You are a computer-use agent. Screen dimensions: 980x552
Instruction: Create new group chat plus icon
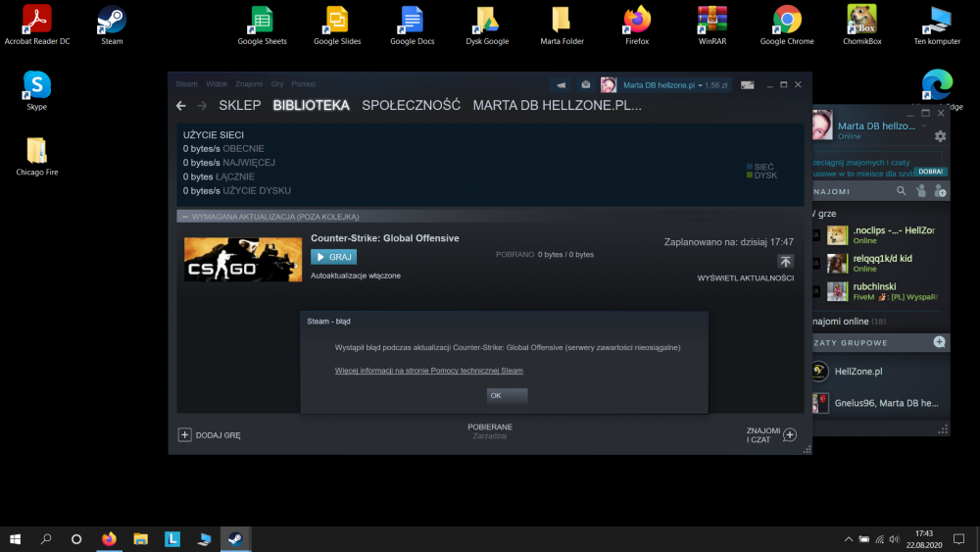click(x=939, y=342)
